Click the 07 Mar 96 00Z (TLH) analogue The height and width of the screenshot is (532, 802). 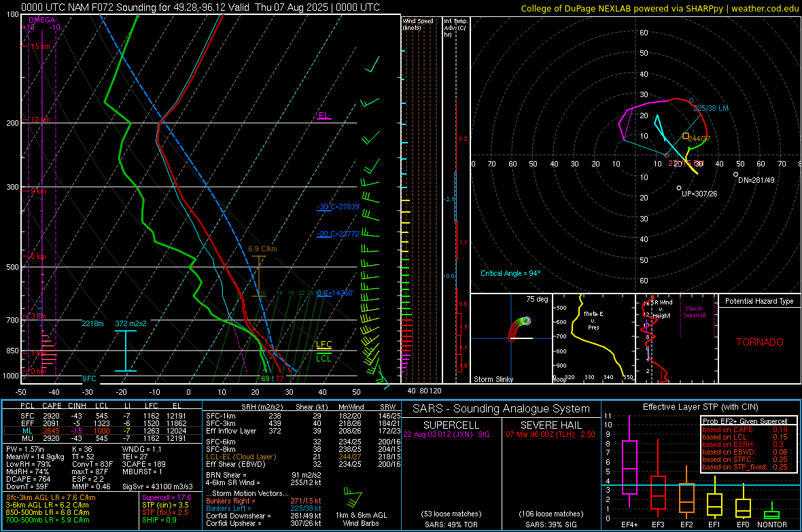coord(551,434)
